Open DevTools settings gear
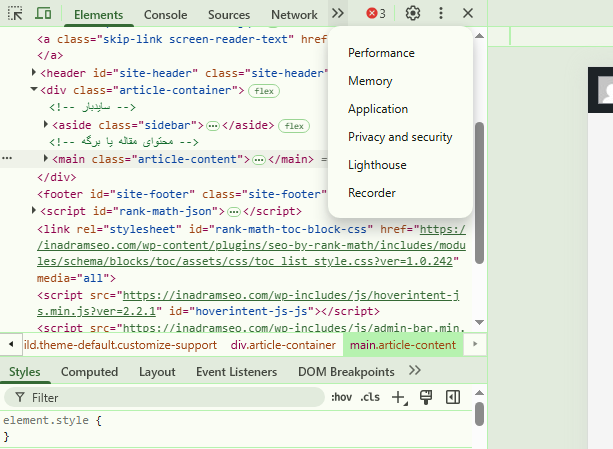Image resolution: width=613 pixels, height=449 pixels. point(413,13)
